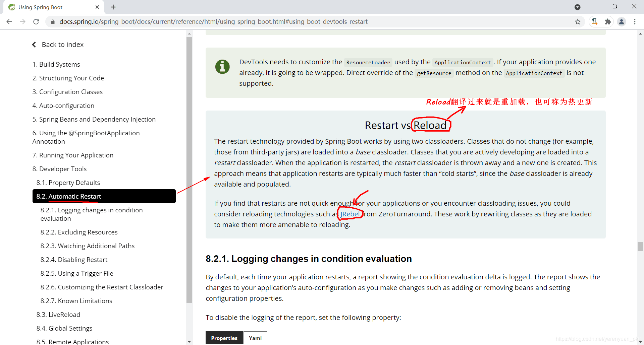Click the sidebar scrollbar thumb

coord(190,170)
